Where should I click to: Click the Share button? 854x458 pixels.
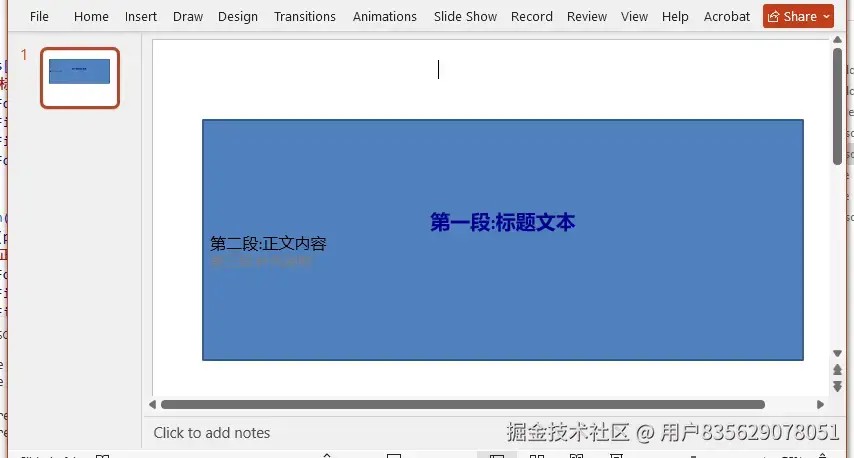click(792, 16)
